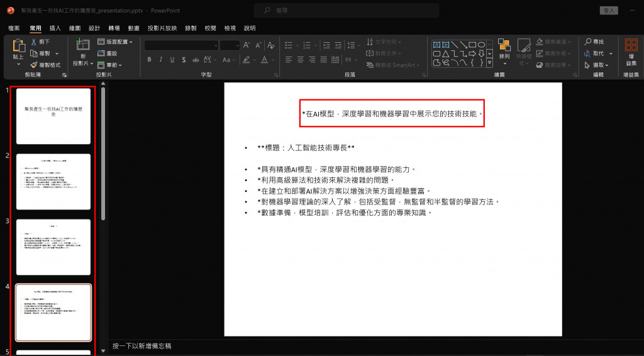The height and width of the screenshot is (356, 644).
Task: Select the Right Block Arrow shape
Action: 472,53
